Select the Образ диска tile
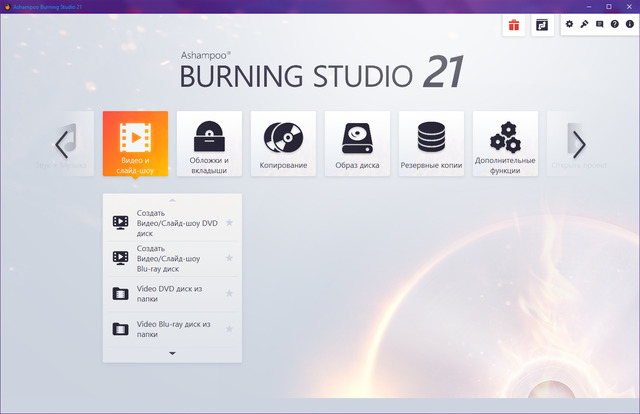 (x=357, y=144)
